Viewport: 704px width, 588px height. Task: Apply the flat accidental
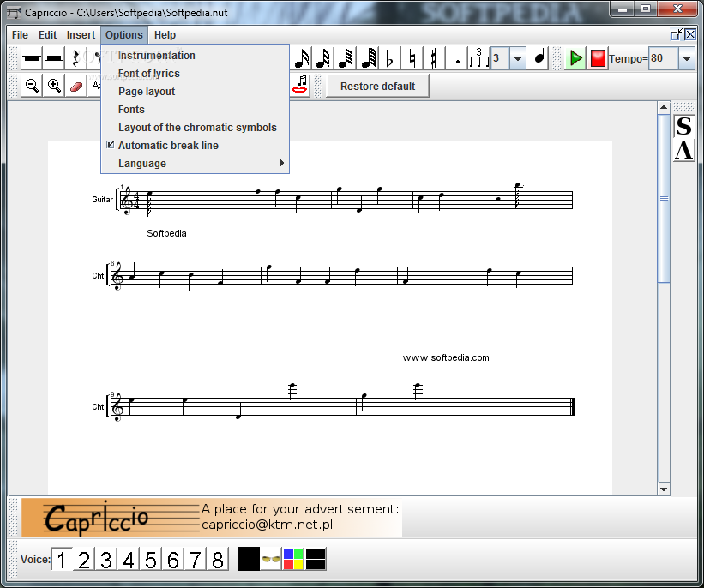tap(389, 58)
